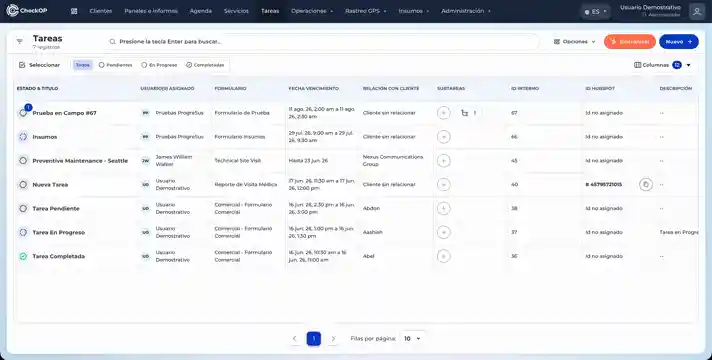Toggle status circle of Nueva Tarea
Screen dimensions: 712x360
point(23,185)
